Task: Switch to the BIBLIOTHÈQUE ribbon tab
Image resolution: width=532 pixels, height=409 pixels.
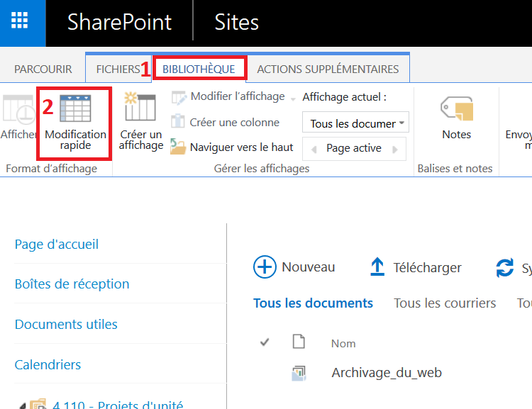Action: [x=199, y=69]
